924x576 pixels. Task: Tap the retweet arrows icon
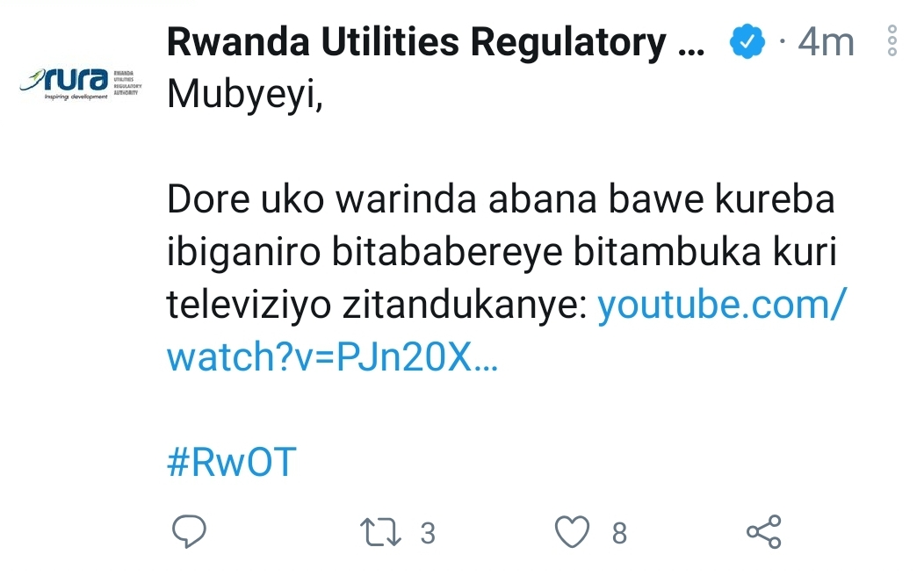(380, 532)
